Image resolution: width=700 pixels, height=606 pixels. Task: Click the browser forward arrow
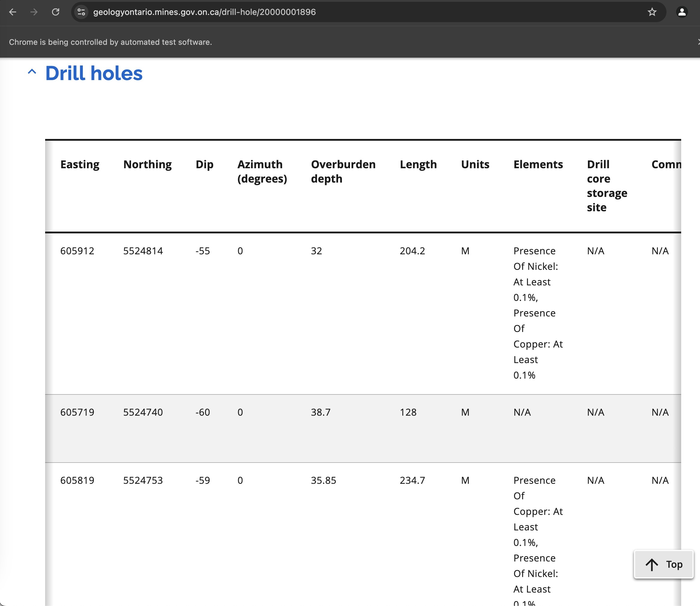[34, 12]
